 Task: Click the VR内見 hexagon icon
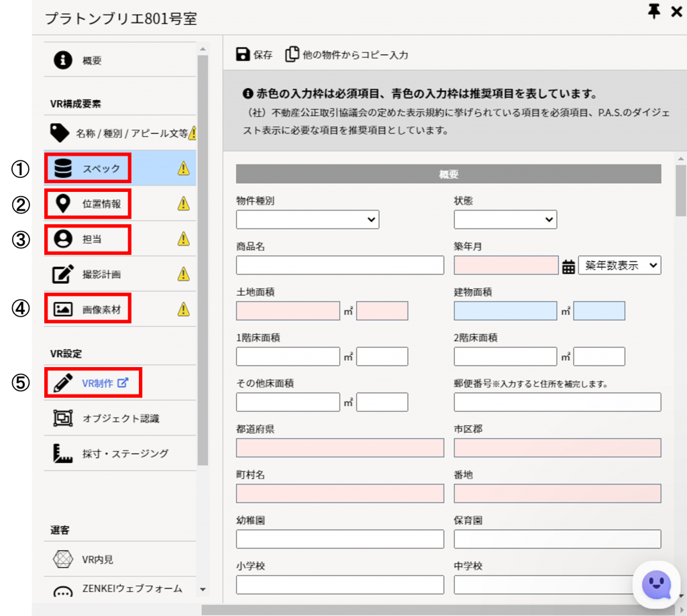[63, 559]
